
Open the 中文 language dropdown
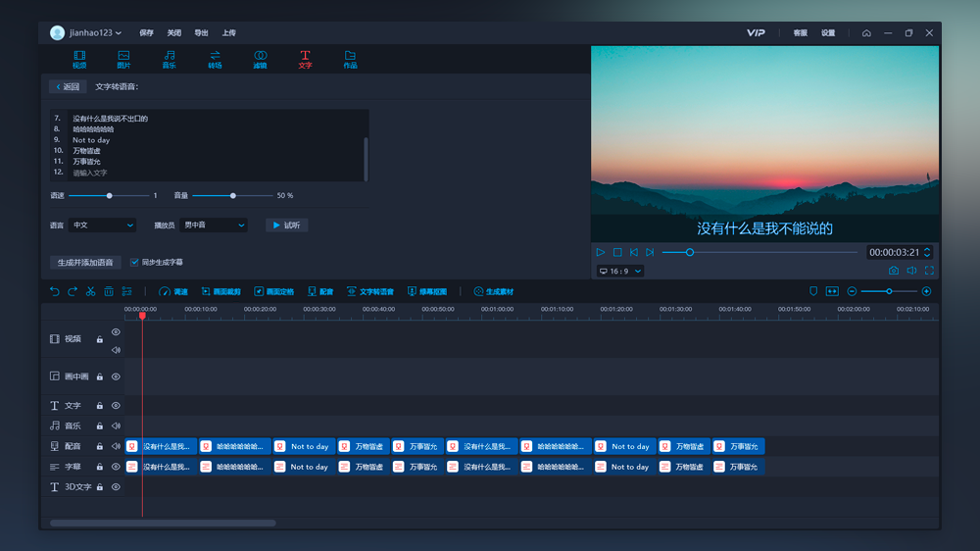point(102,225)
